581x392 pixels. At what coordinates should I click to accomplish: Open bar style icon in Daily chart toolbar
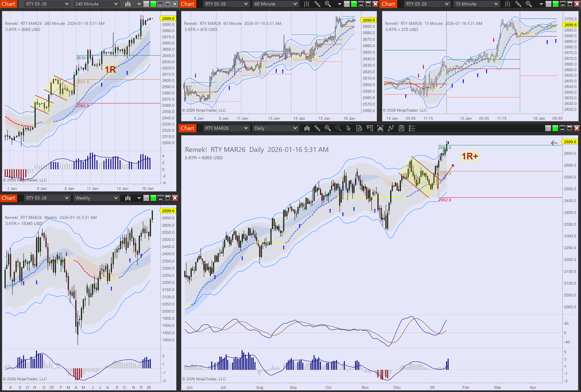click(307, 128)
